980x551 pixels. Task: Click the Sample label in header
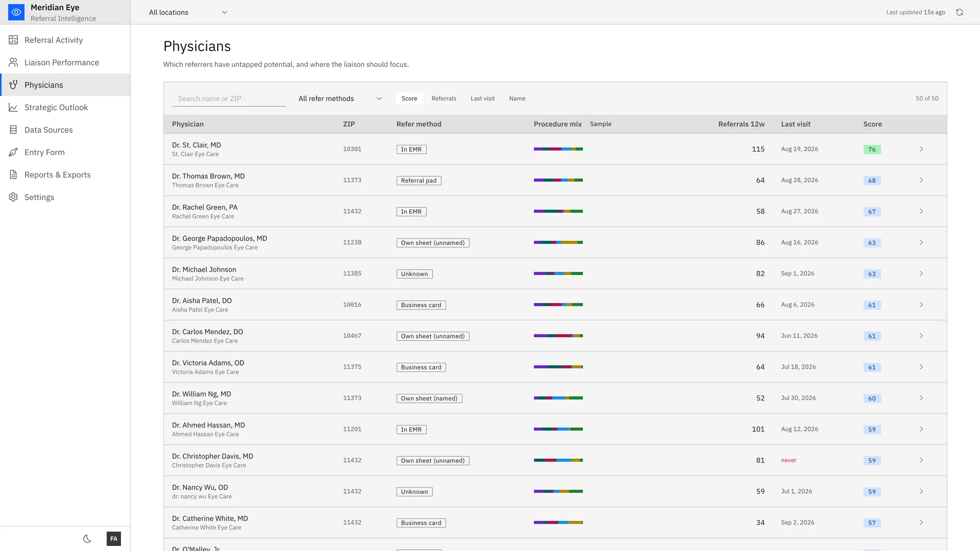(601, 124)
